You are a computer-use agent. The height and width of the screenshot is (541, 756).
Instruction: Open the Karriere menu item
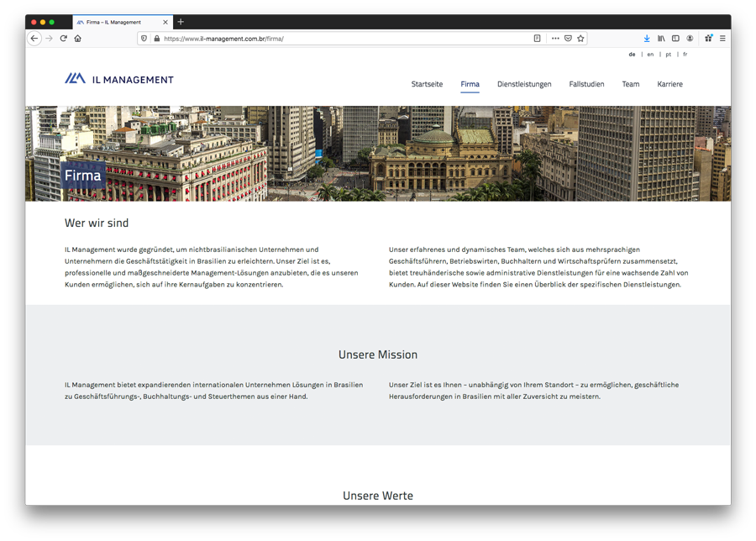(669, 84)
